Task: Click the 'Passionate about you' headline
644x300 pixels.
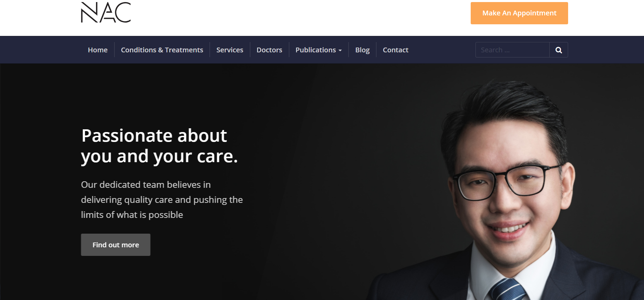Action: pos(159,146)
